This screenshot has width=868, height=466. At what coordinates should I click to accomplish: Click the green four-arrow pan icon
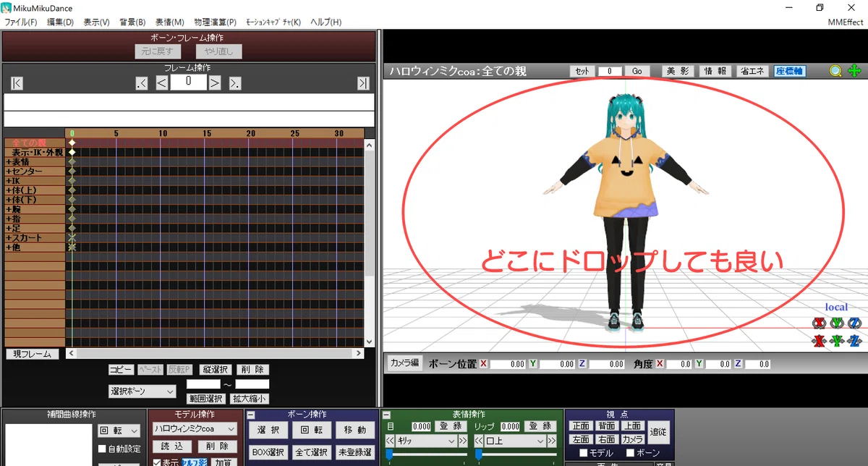click(854, 71)
